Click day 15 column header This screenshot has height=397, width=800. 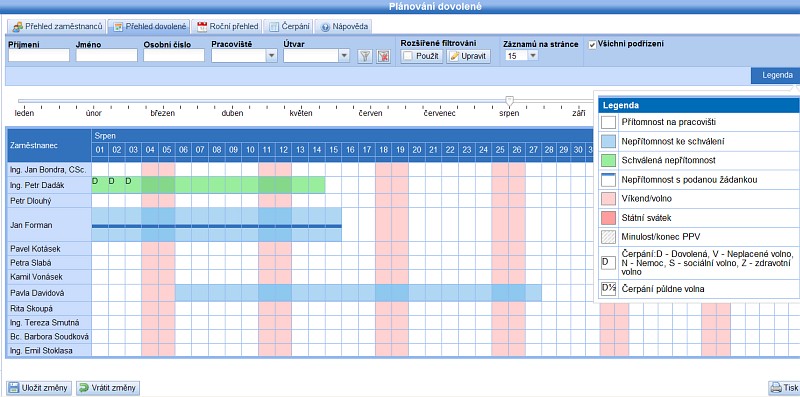coord(333,150)
